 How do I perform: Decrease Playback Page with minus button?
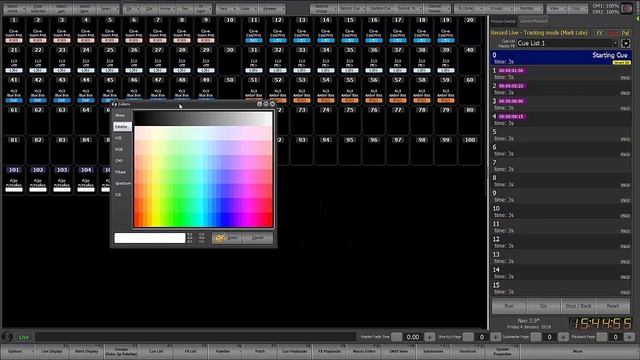tap(602, 337)
